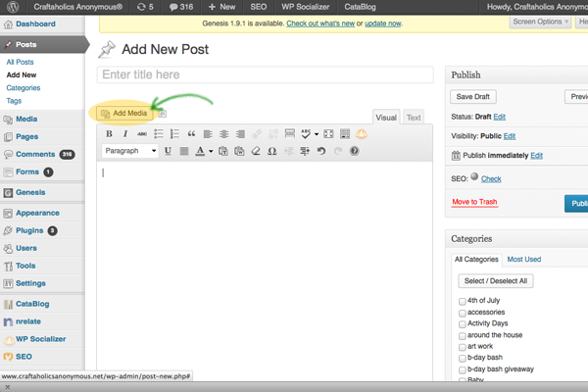Open the text color dropdown arrow

pos(211,151)
